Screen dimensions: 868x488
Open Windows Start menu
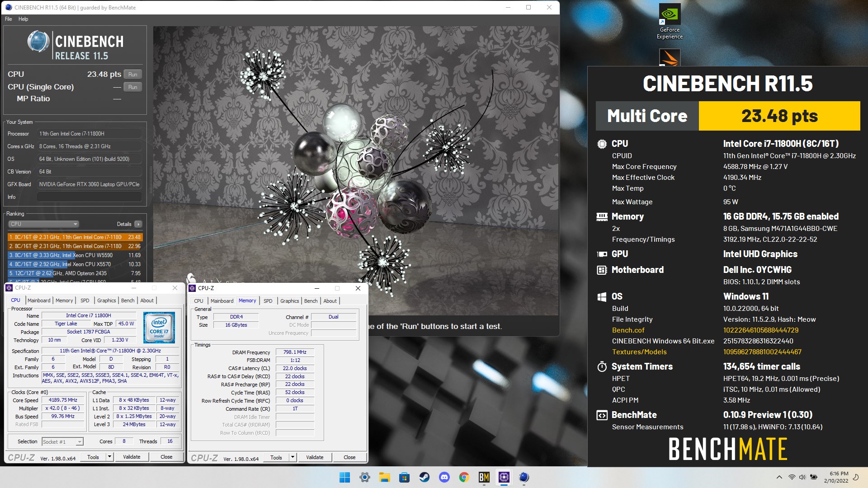pos(344,477)
